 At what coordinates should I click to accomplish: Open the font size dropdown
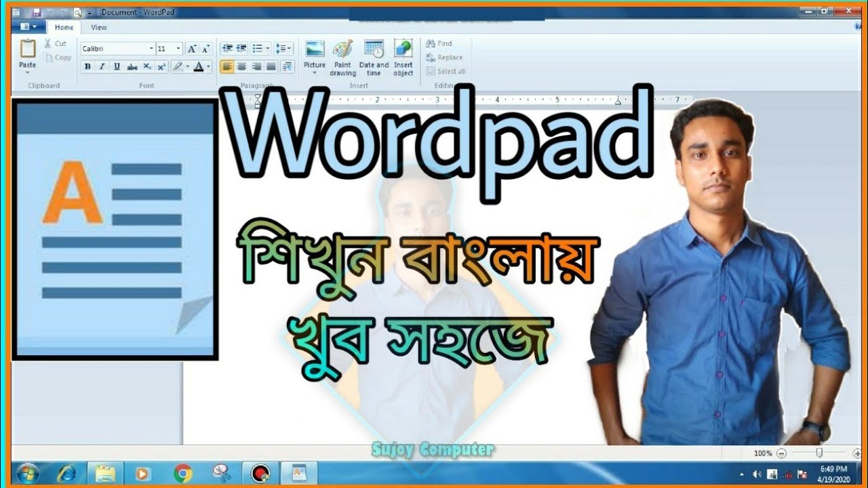point(178,49)
